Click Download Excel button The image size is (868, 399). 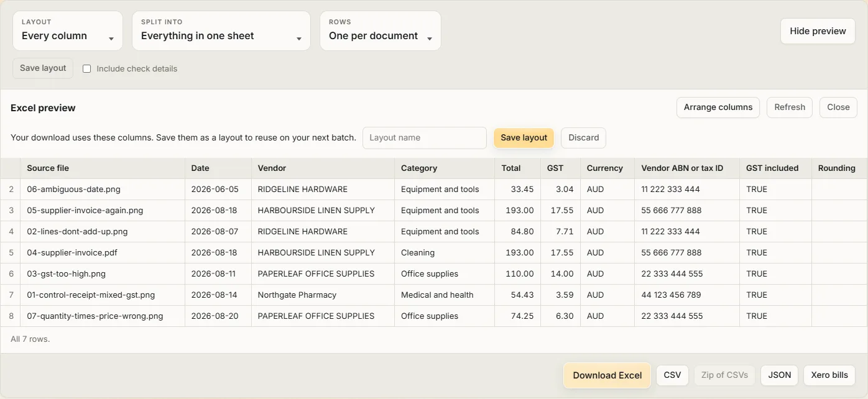[x=607, y=375]
